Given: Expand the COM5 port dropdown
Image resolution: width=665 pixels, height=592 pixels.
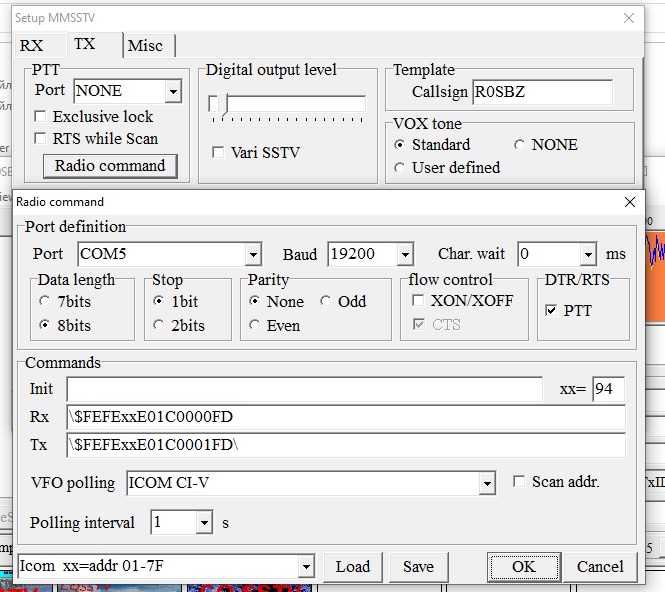Looking at the screenshot, I should click(252, 254).
